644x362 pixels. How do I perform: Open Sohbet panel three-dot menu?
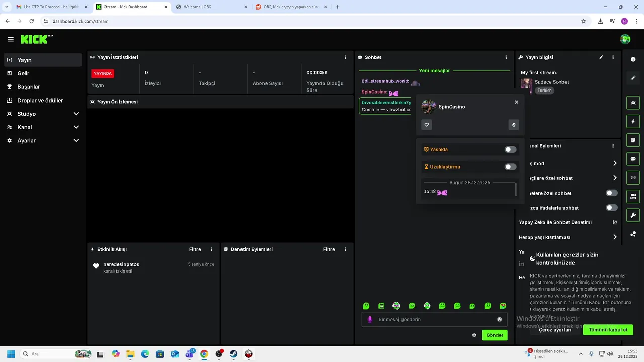pyautogui.click(x=506, y=57)
